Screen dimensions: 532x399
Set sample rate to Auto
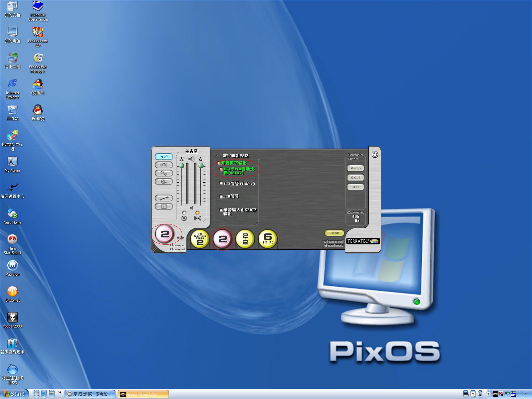(355, 168)
